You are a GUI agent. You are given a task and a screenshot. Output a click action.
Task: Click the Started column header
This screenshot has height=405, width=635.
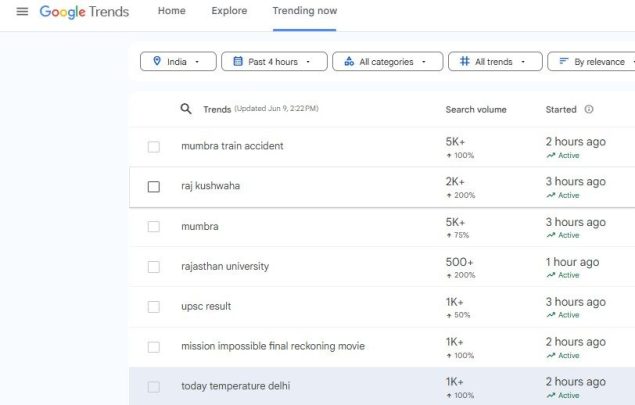(560, 109)
